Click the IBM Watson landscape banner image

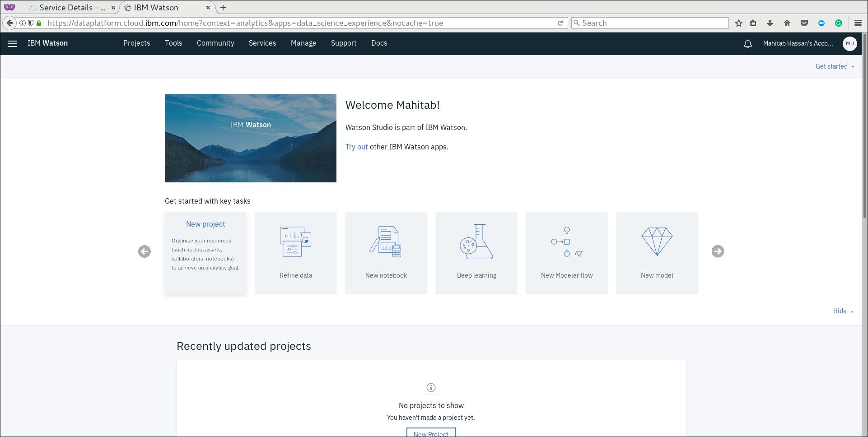tap(251, 138)
